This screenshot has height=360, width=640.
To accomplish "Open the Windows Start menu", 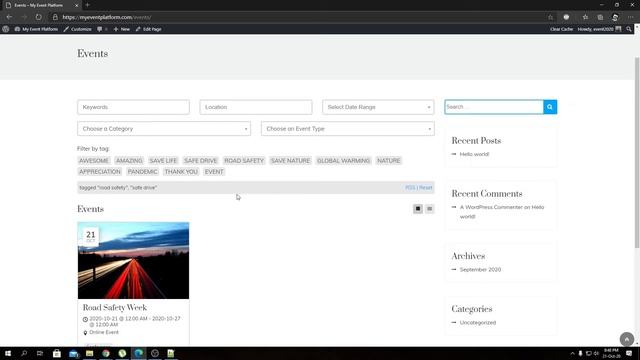I will pos(8,353).
